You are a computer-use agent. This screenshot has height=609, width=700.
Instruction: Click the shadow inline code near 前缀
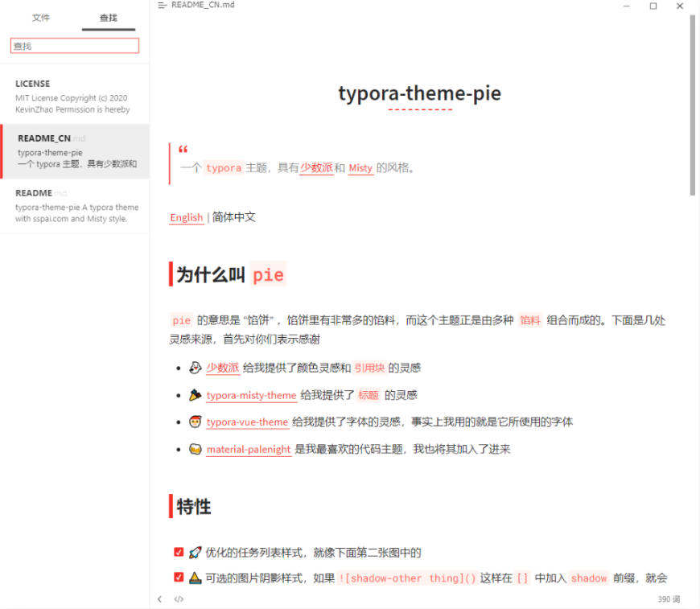(589, 578)
